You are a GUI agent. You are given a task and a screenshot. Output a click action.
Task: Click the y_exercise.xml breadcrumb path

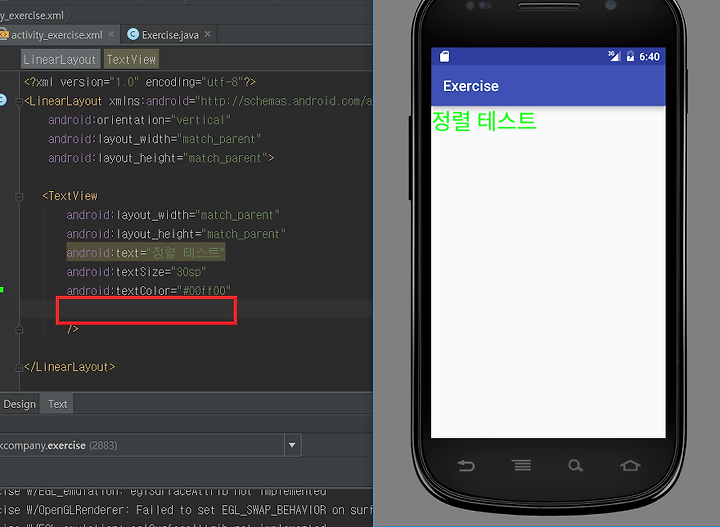(x=32, y=15)
